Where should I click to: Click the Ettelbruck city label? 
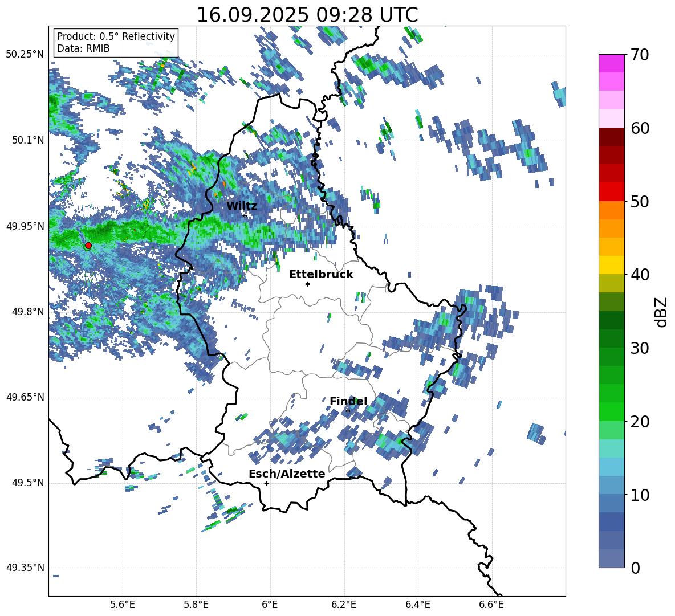pos(321,275)
